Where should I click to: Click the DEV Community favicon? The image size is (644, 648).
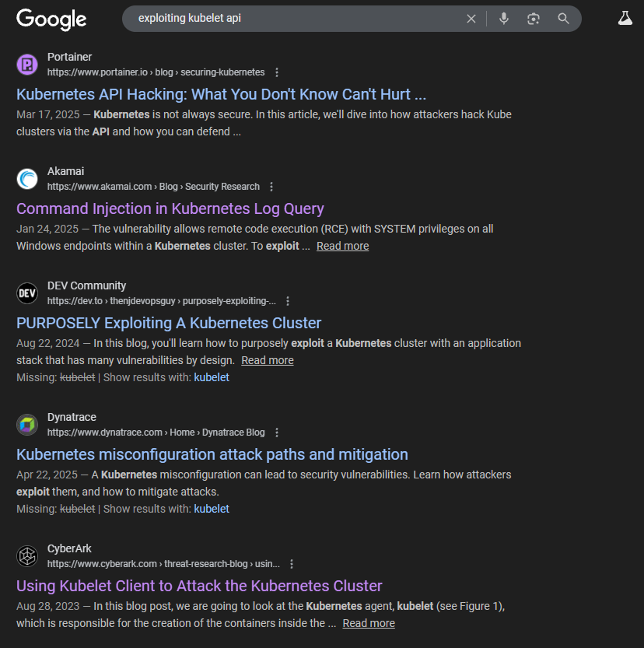coord(27,293)
